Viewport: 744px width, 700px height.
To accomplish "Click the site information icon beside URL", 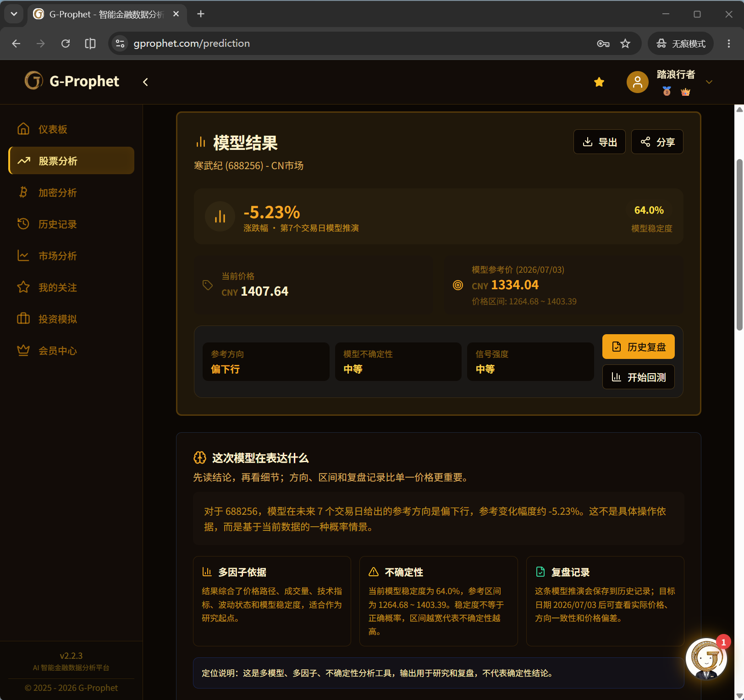I will tap(120, 44).
